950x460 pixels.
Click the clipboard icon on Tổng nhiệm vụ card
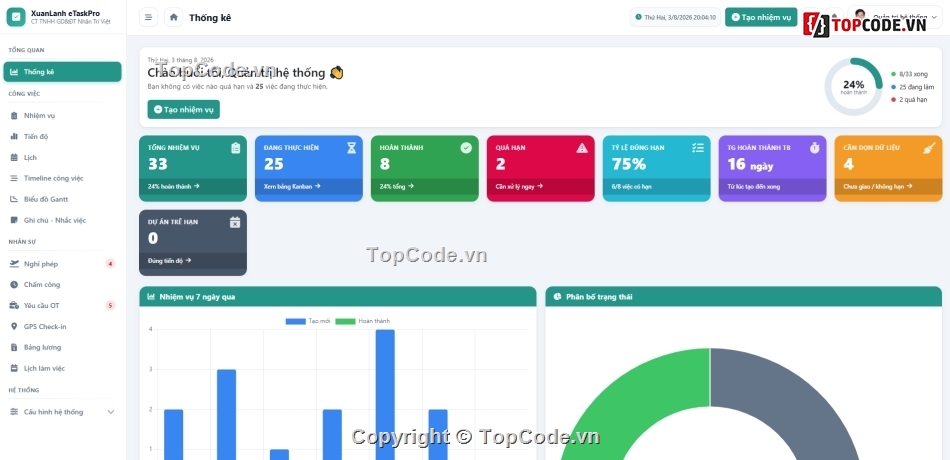click(x=236, y=148)
